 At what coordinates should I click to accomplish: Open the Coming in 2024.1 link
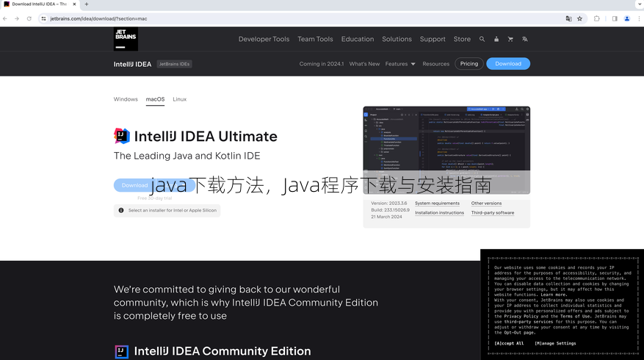point(321,64)
